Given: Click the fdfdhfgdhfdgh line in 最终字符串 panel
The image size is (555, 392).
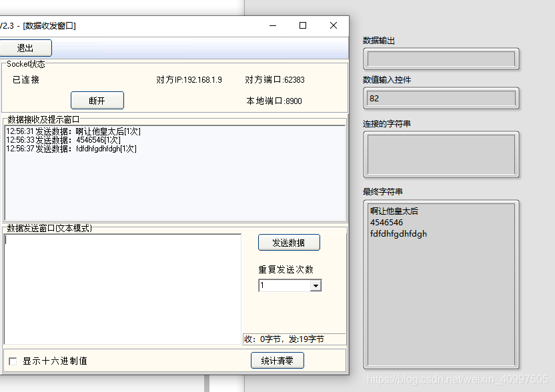Looking at the screenshot, I should pos(398,234).
